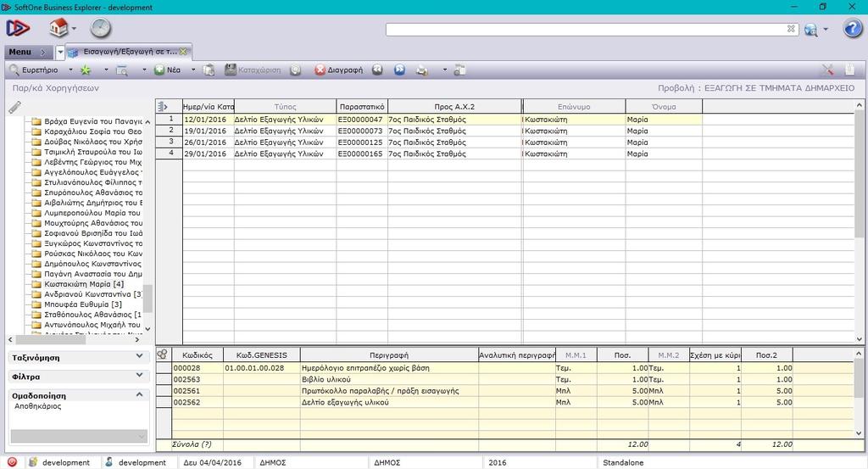Click the pencil edit icon above tree
868x469 pixels.
click(15, 108)
